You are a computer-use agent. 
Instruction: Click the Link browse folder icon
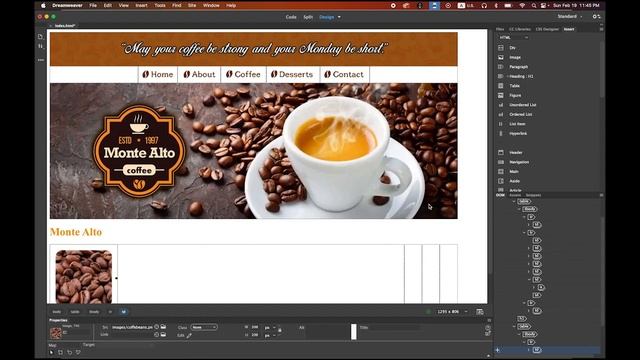[163, 335]
